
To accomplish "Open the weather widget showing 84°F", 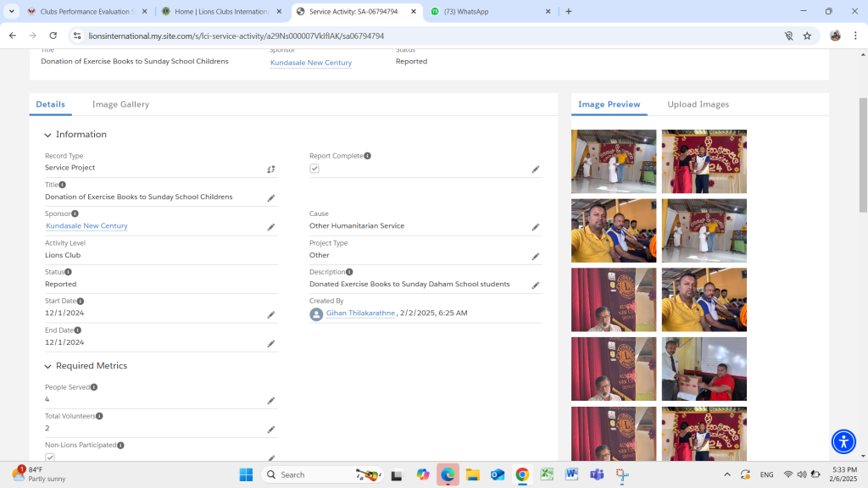I will tap(39, 474).
